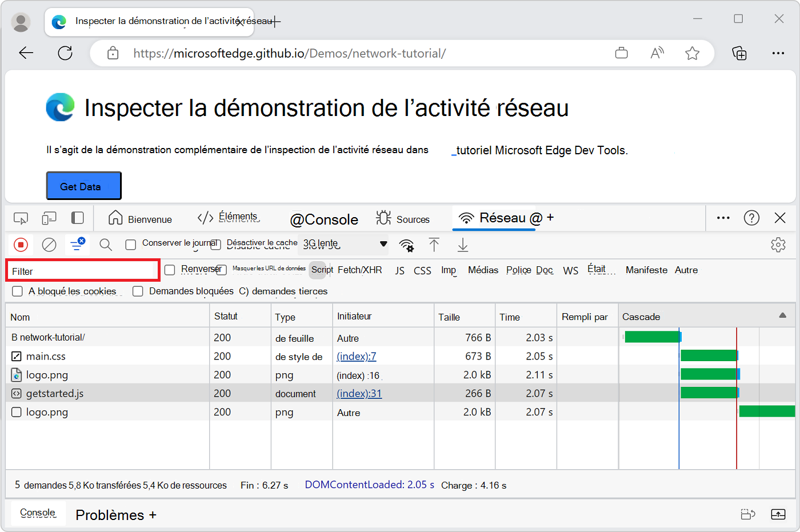This screenshot has width=800, height=532.
Task: Toggle the Renverser checkbox
Action: pyautogui.click(x=170, y=270)
